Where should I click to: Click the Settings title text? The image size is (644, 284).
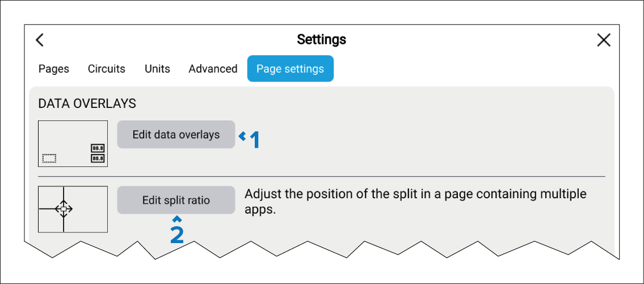(x=321, y=40)
